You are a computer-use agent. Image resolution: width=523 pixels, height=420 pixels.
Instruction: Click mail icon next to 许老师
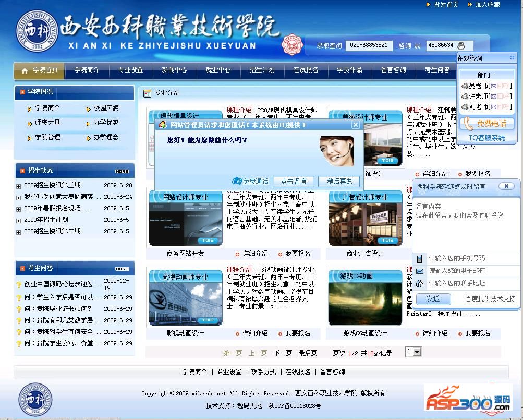click(x=494, y=97)
